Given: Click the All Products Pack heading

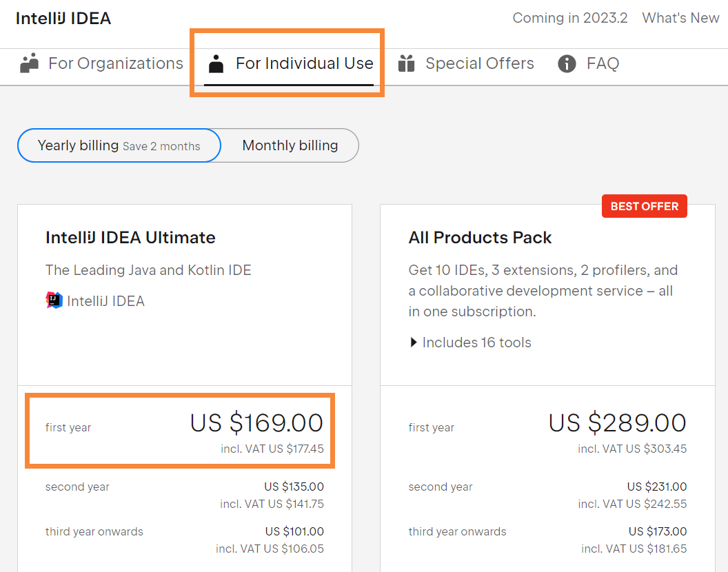Looking at the screenshot, I should pos(480,238).
